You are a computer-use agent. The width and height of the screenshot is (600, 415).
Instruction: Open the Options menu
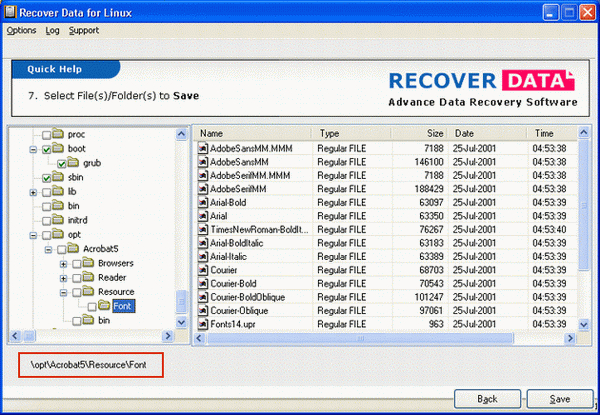pyautogui.click(x=20, y=31)
